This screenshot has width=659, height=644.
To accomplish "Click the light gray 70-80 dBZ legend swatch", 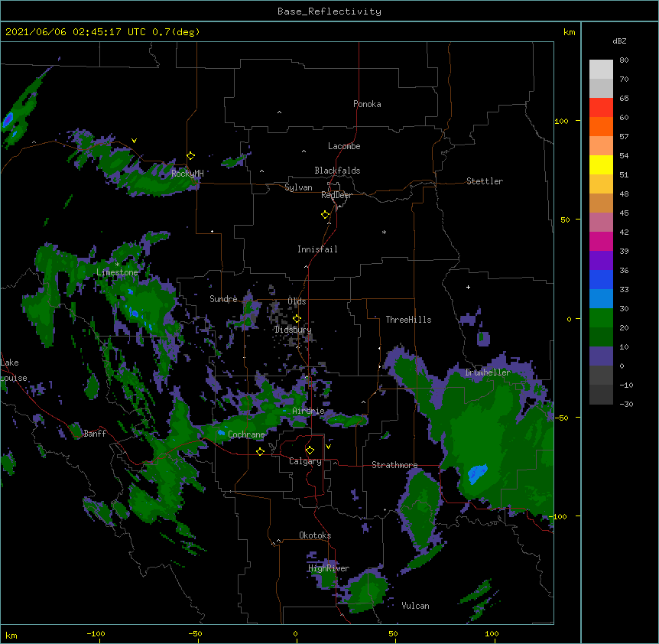I will click(x=601, y=70).
